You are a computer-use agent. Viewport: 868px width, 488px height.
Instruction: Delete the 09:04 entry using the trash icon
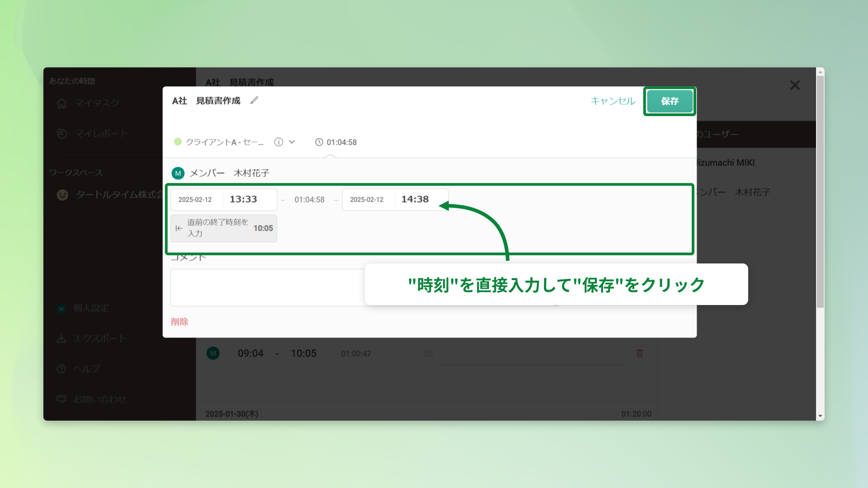639,353
